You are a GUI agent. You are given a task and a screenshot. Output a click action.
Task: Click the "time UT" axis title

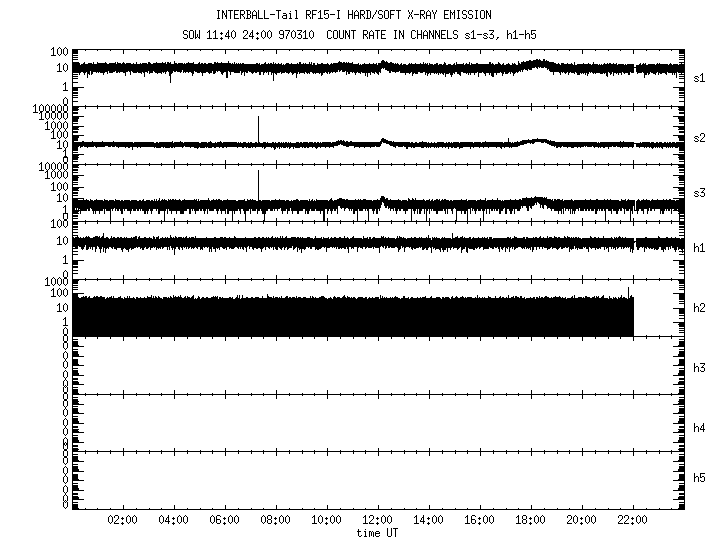click(378, 533)
